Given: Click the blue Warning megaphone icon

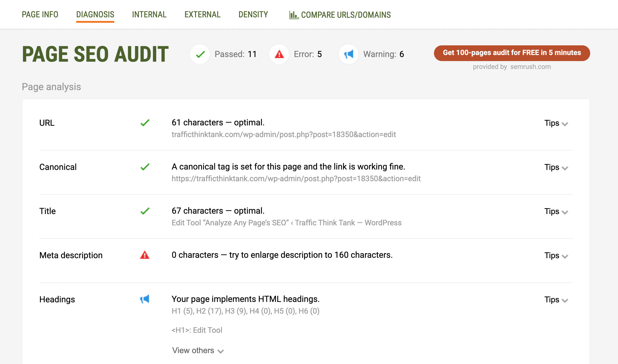Looking at the screenshot, I should pyautogui.click(x=349, y=54).
